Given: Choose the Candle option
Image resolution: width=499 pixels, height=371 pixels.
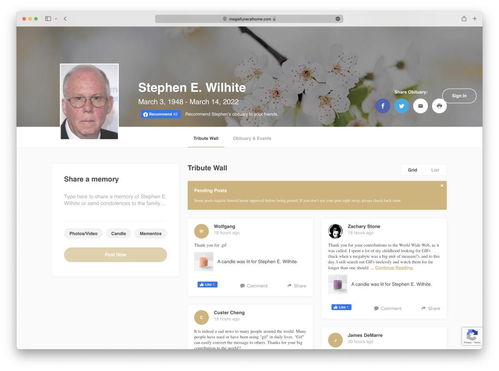Looking at the screenshot, I should [x=118, y=234].
